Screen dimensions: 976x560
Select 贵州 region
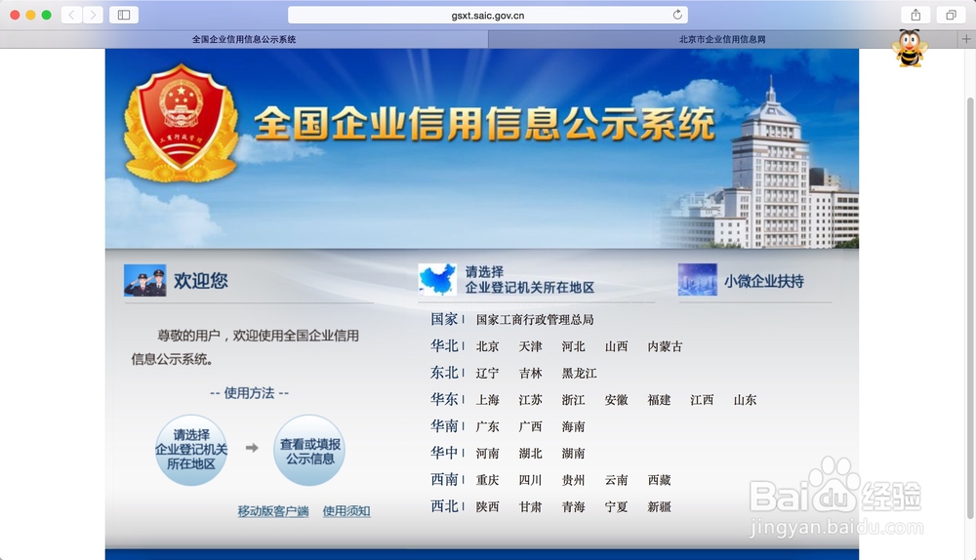click(x=573, y=480)
